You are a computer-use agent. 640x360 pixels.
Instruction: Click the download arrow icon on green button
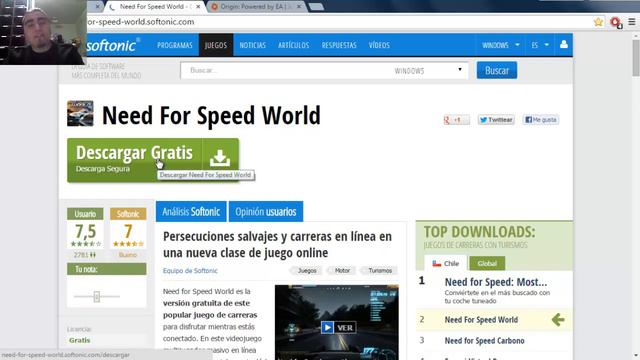click(x=220, y=158)
